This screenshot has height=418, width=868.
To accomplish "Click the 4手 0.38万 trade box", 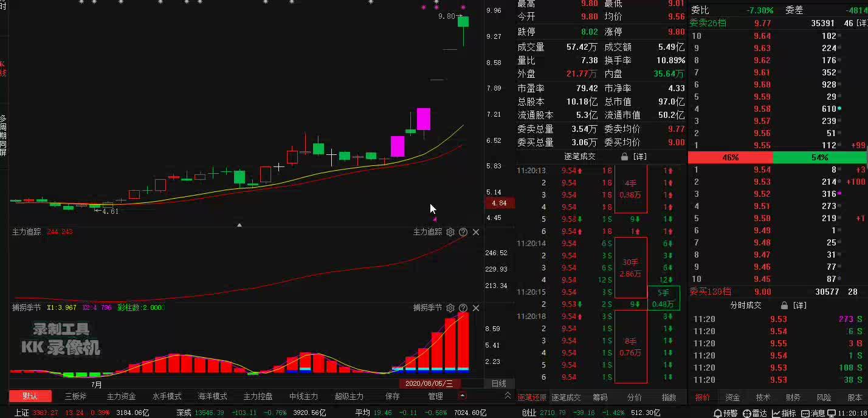I will [630, 189].
